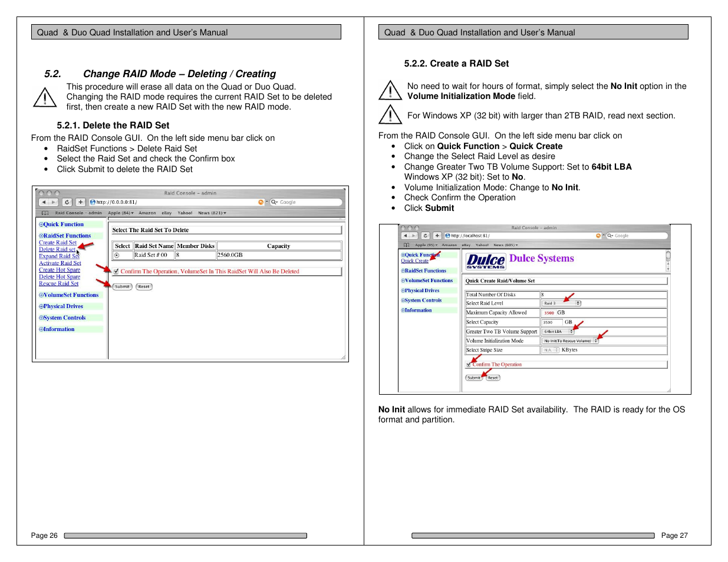Screen dimensions: 728x562
Task: Open the Yahoo! bookmark in the 0.0.0.0:81 window
Action: tap(185, 213)
